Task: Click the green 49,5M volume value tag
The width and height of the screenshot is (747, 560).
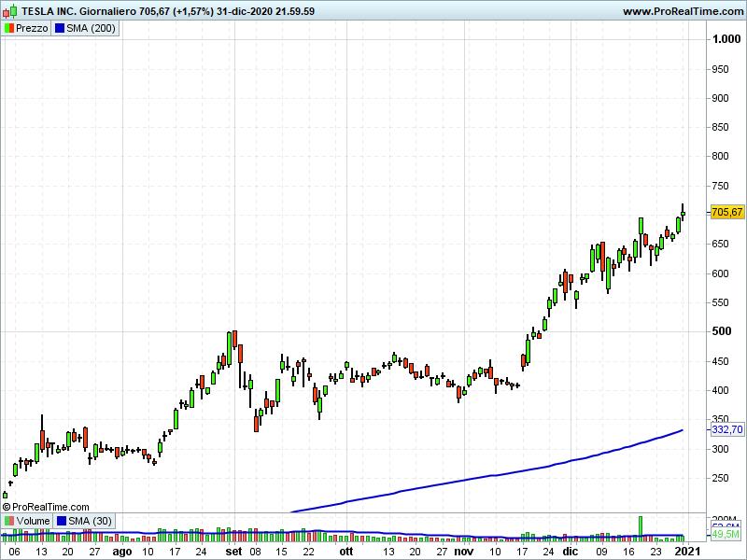Action: pyautogui.click(x=726, y=535)
